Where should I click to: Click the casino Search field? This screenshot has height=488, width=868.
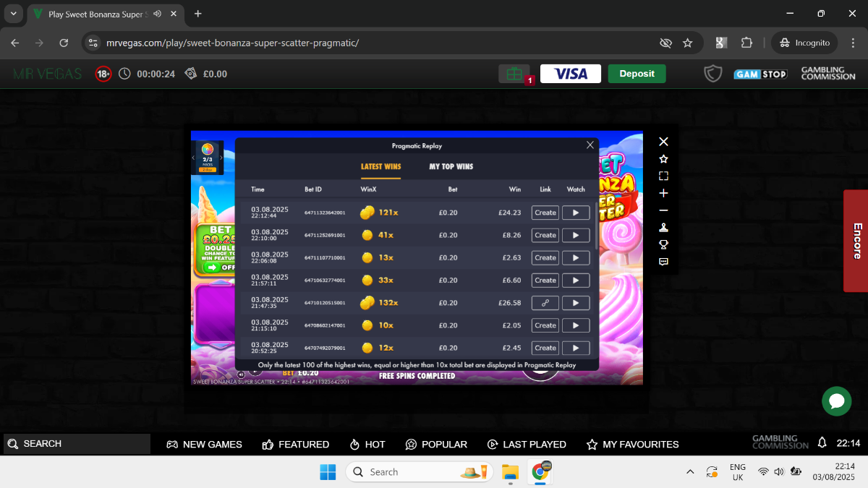point(75,444)
